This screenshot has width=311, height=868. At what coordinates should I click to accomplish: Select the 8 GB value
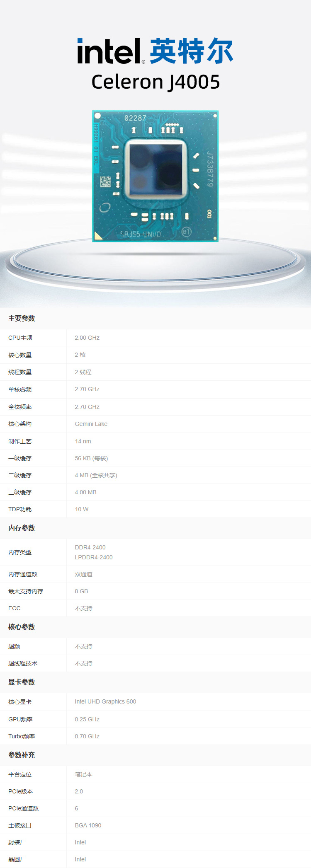tap(81, 591)
